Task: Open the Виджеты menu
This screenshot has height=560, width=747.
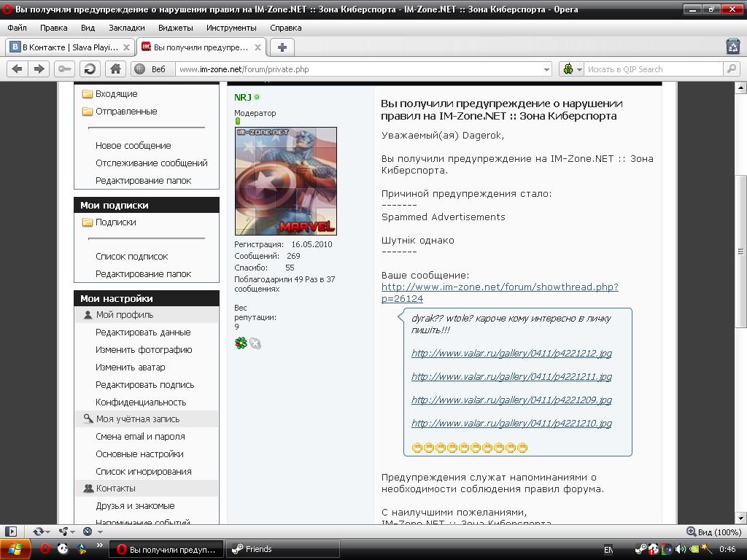Action: point(175,28)
